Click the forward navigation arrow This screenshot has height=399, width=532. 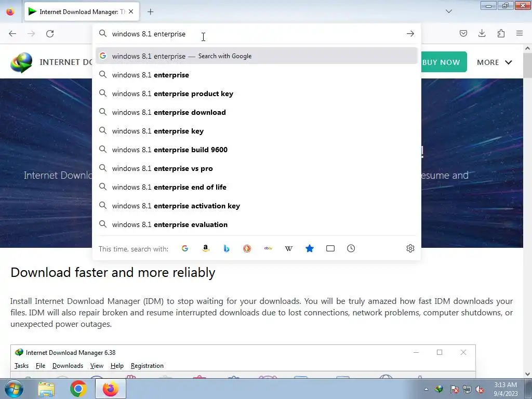31,34
